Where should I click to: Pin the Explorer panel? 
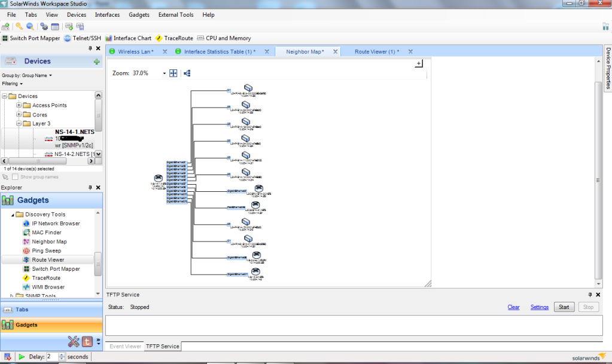(90, 188)
